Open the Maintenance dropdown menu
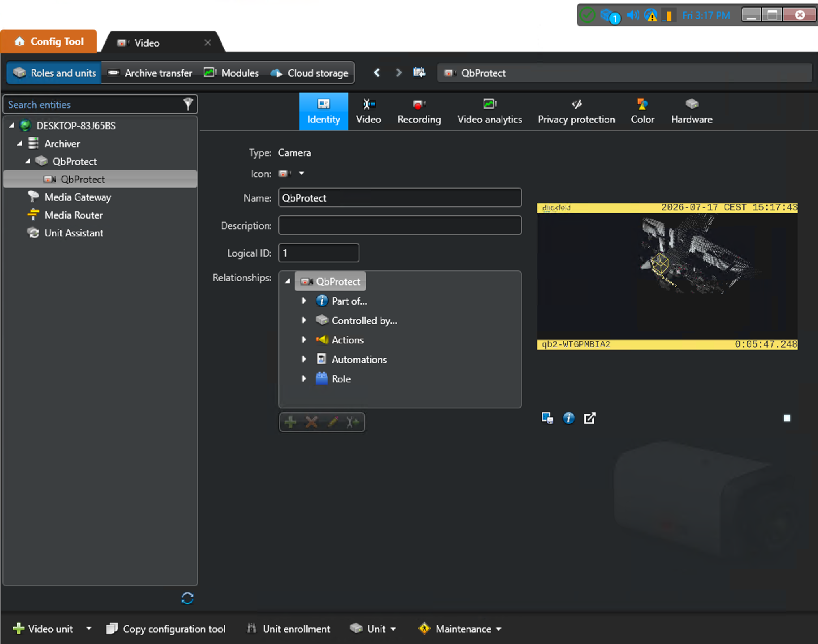The height and width of the screenshot is (644, 818). coord(460,629)
